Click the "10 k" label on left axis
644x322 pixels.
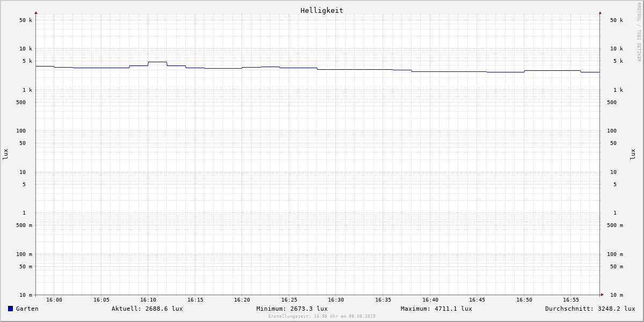click(26, 49)
